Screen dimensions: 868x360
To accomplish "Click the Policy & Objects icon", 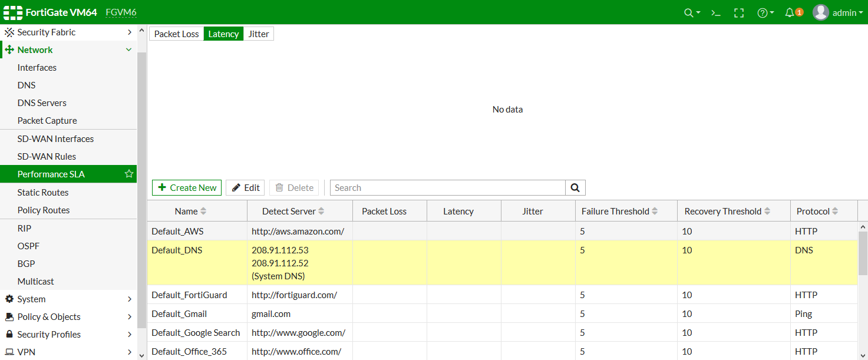I will click(9, 317).
